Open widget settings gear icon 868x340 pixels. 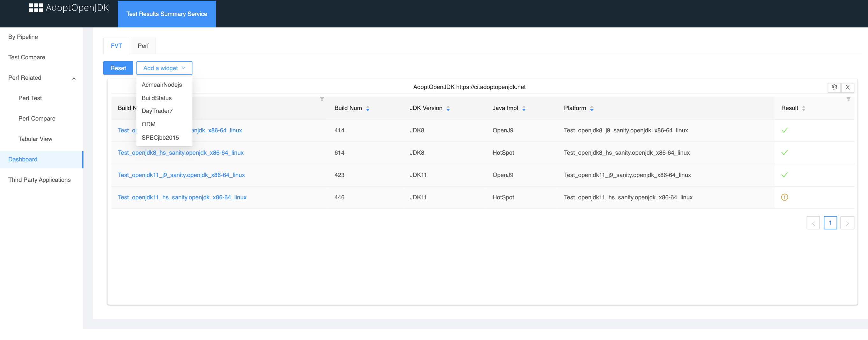tap(834, 87)
